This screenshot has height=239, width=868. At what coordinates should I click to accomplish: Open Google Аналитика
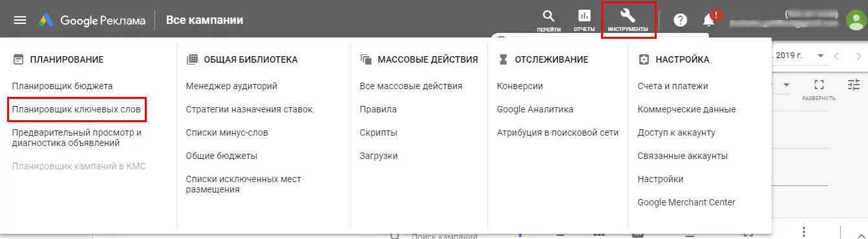(535, 109)
